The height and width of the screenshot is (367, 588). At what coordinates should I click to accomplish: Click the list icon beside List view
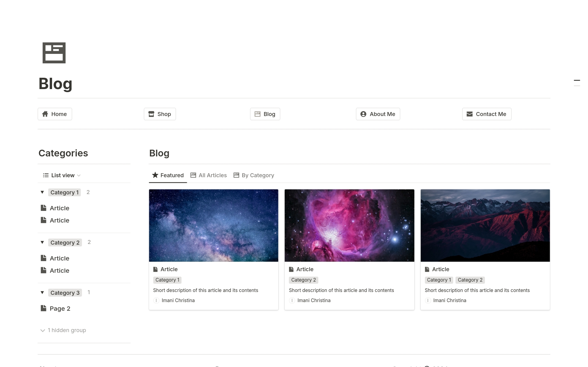pyautogui.click(x=46, y=175)
